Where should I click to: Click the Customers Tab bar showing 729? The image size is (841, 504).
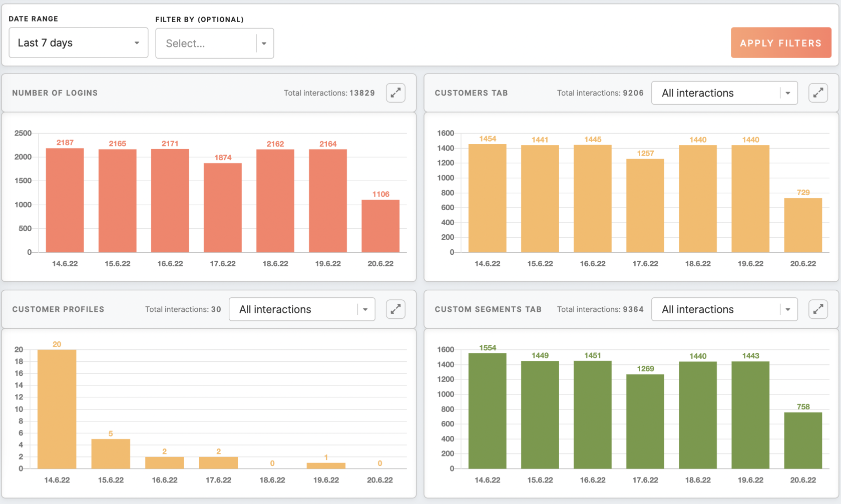[x=803, y=225]
